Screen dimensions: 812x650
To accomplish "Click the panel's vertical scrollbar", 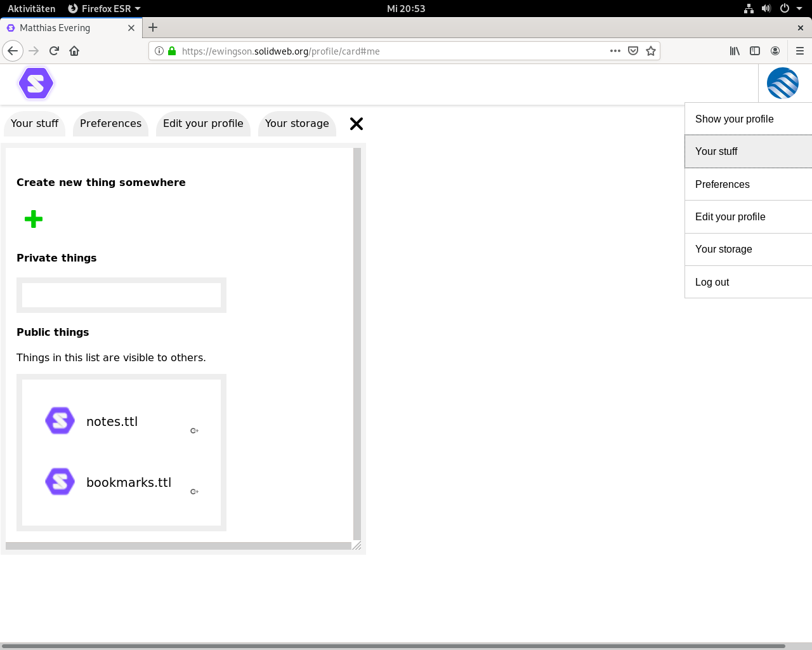I will [357, 343].
